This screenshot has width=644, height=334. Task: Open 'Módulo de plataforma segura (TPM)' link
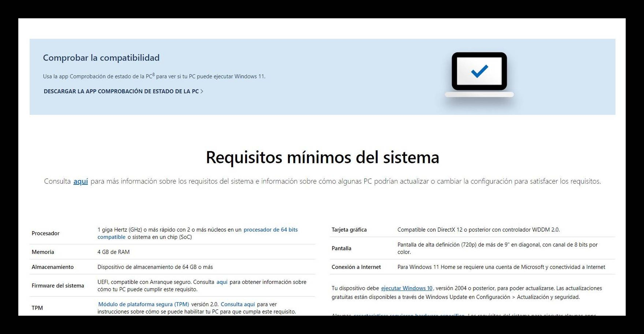144,304
